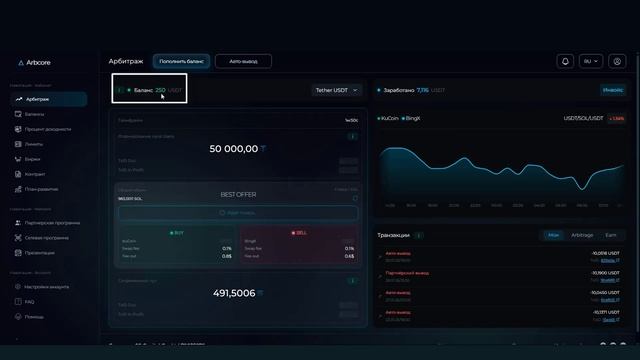Open the Биржи cart icon in the sidebar

[x=18, y=159]
